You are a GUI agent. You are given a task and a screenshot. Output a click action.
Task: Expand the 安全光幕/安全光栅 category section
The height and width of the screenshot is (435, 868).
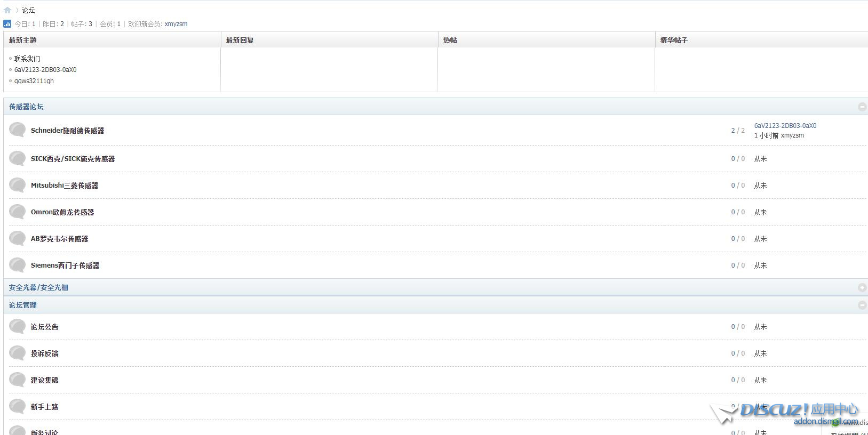(862, 287)
